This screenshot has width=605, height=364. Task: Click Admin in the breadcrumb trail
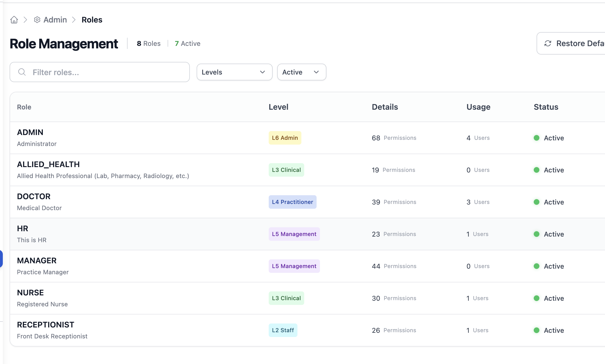55,20
